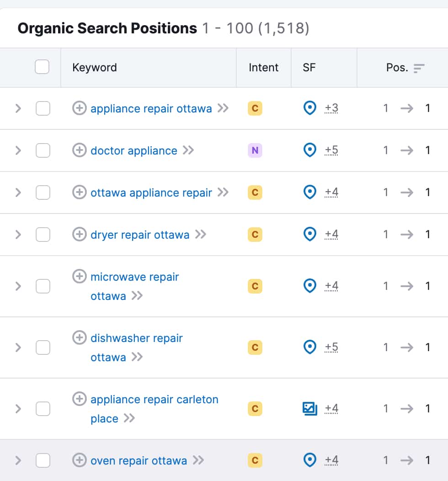Screen dimensions: 448x481
Task: Expand the 'appliance repair carleton place' row chevron
Action: [x=18, y=409]
